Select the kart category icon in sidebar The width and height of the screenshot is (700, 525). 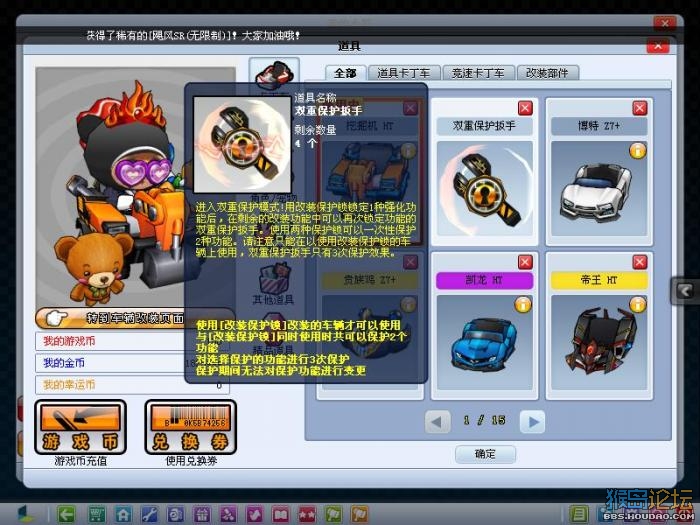coord(274,74)
